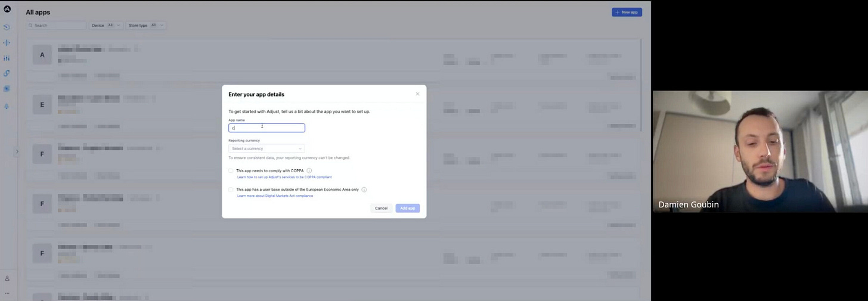The height and width of the screenshot is (301, 868).
Task: Click the Cancel button
Action: (381, 208)
